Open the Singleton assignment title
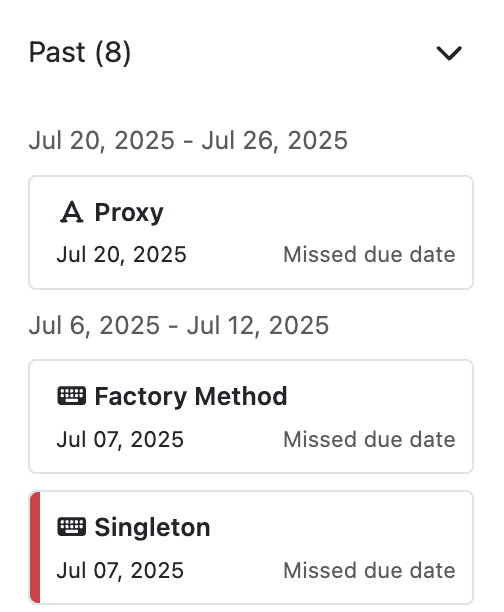 pyautogui.click(x=152, y=528)
